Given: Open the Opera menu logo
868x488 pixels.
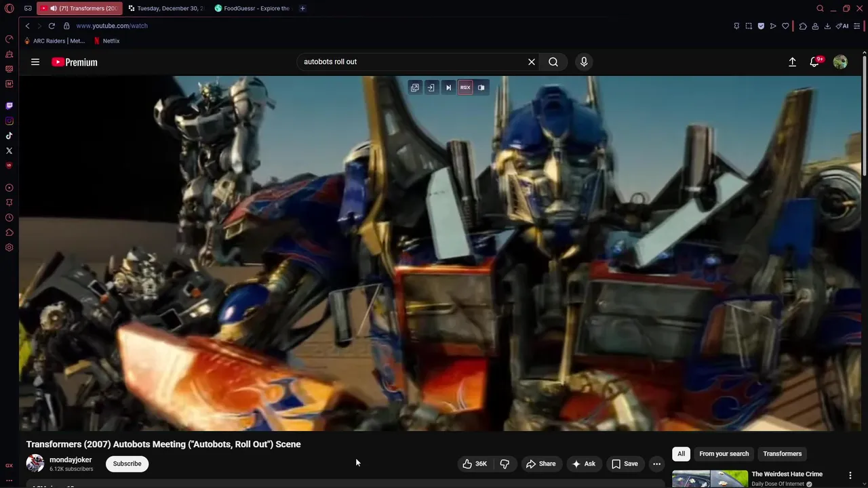Looking at the screenshot, I should (x=9, y=8).
